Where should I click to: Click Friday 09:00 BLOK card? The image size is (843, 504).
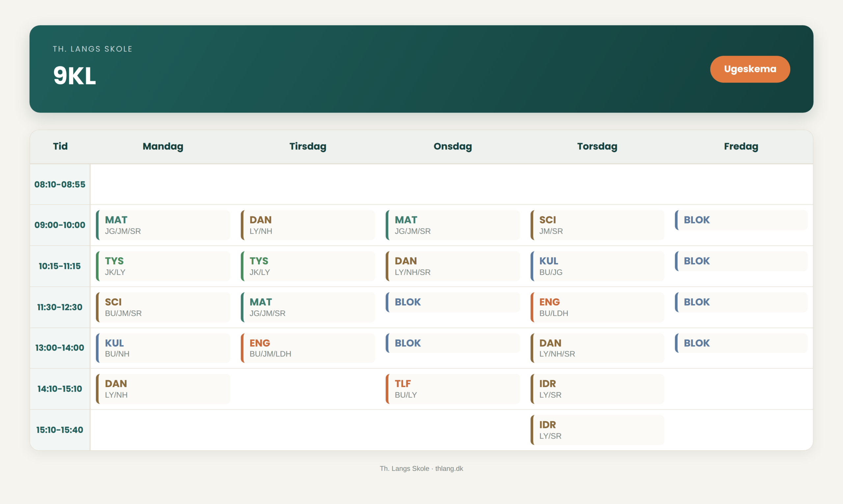[741, 220]
